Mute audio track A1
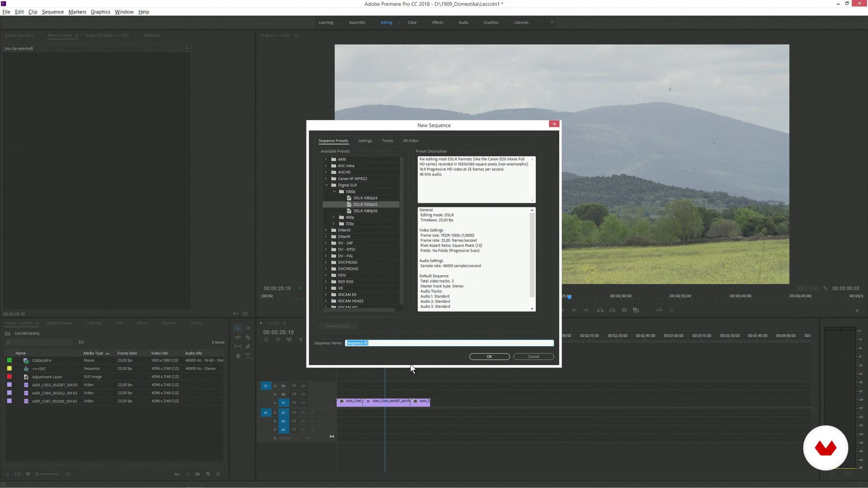Screen dimensions: 868x488 [x=303, y=413]
